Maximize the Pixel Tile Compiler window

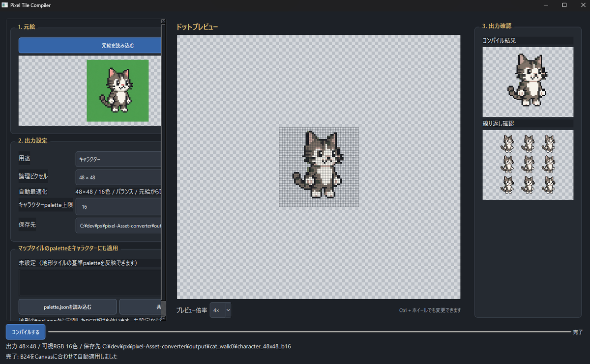[x=564, y=5]
